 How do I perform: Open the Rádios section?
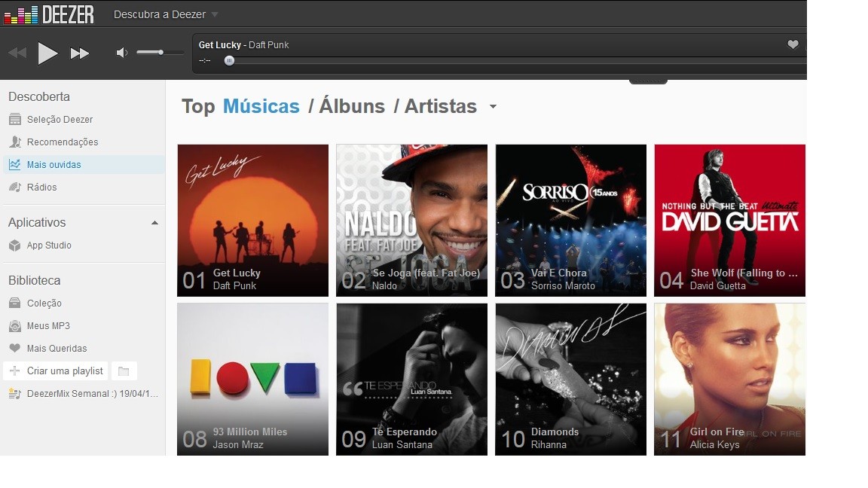(41, 188)
